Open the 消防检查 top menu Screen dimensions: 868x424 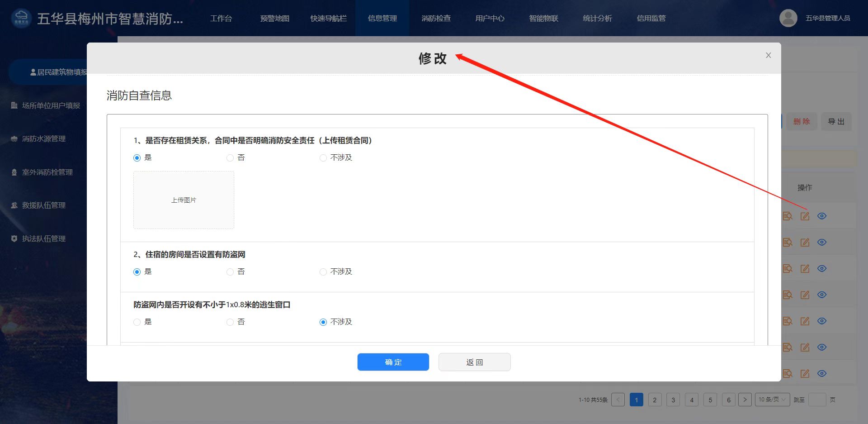pyautogui.click(x=436, y=18)
